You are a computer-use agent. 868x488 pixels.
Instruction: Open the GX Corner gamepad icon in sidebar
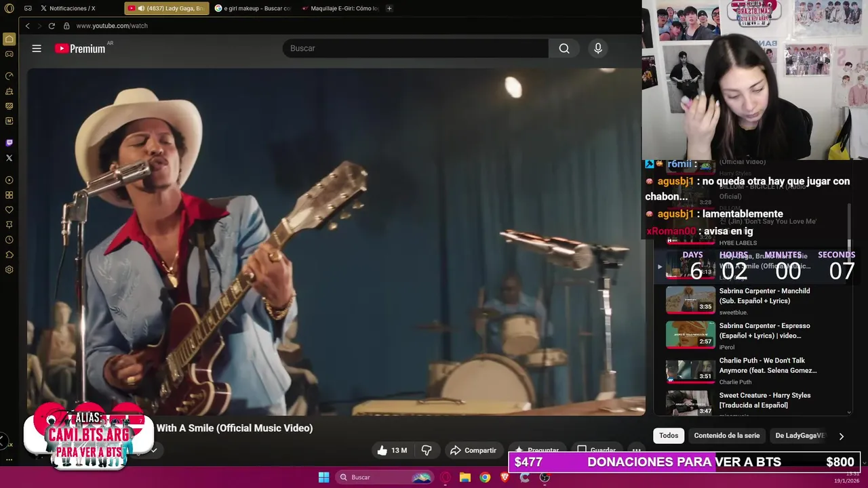point(9,54)
